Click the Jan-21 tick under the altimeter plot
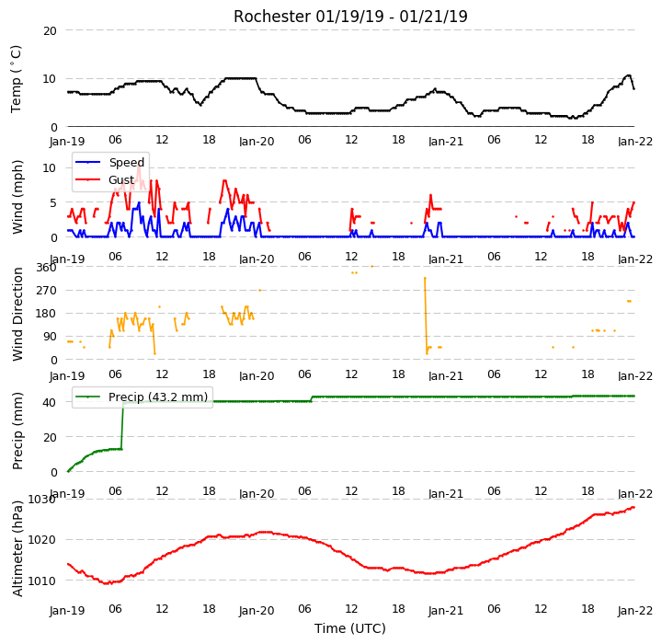 pyautogui.click(x=446, y=611)
